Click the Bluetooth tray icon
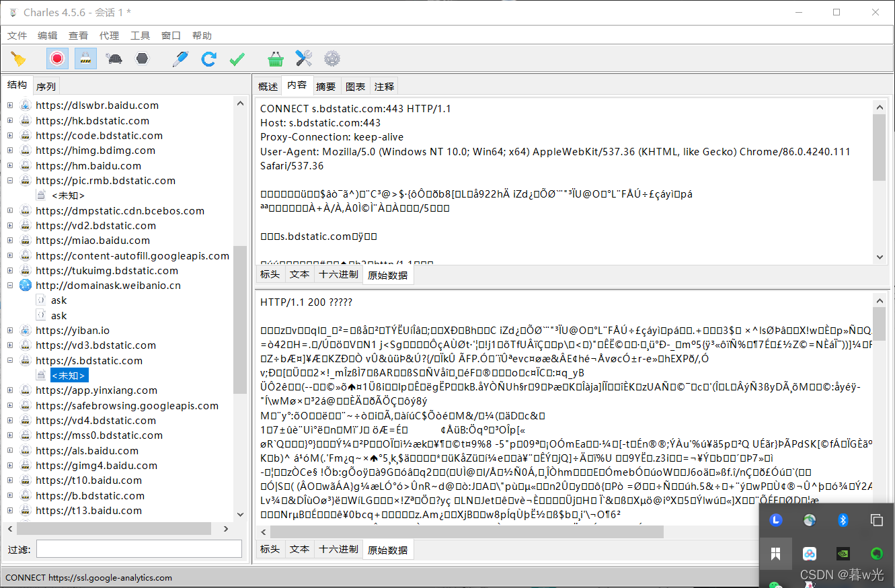The image size is (895, 588). pos(843,519)
